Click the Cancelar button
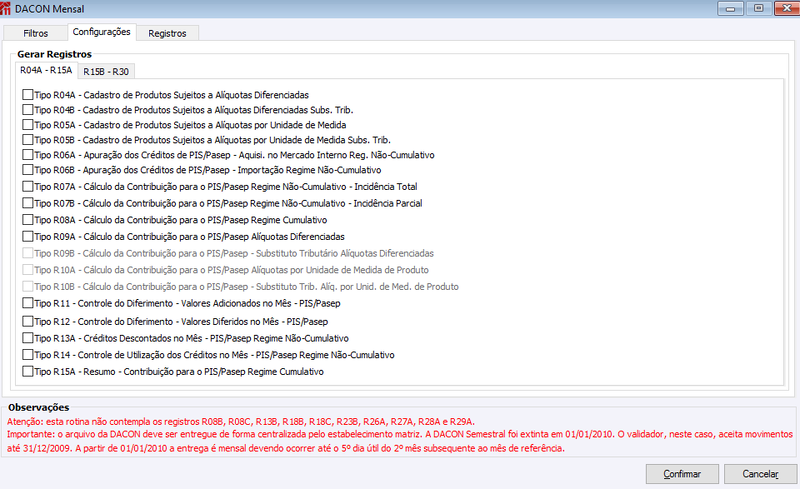Screen dimensions: 800x489 [760, 474]
